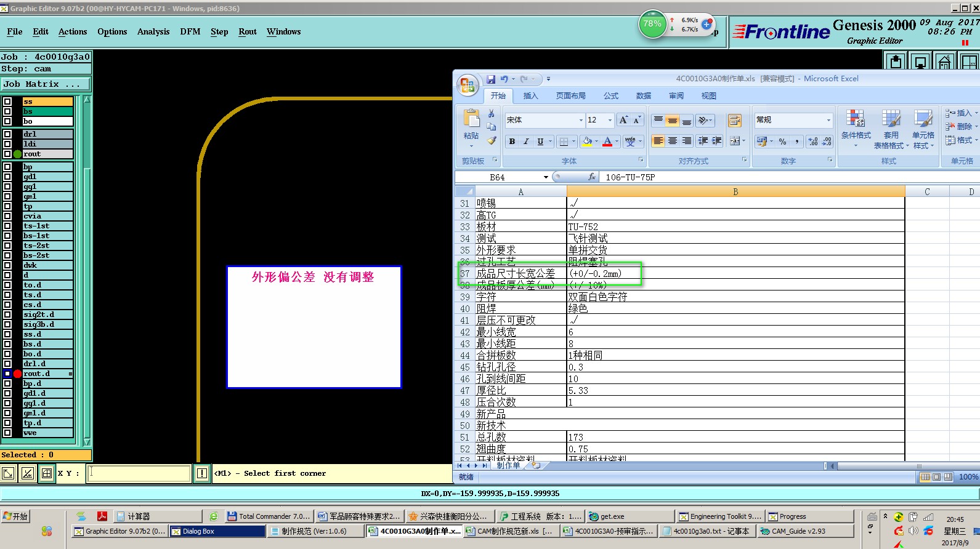Toggle visibility checkbox for layer wwe
The width and height of the screenshot is (980, 549).
(x=7, y=433)
